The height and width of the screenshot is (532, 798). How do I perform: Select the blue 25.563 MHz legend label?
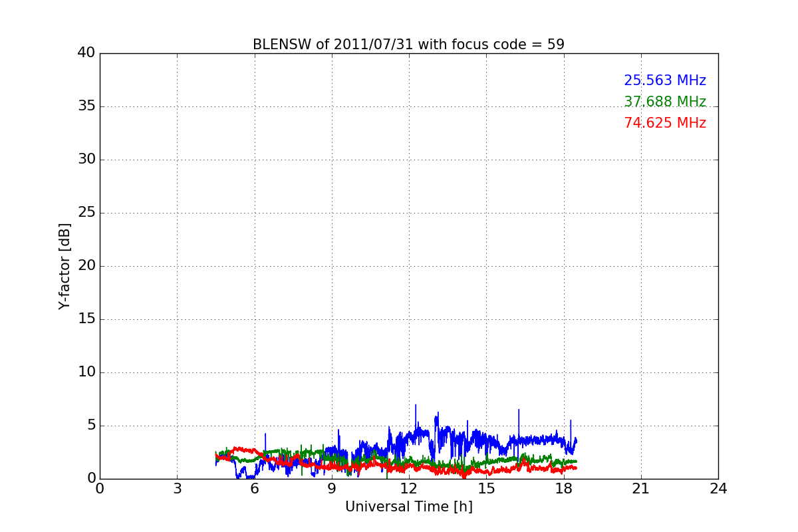tap(665, 80)
